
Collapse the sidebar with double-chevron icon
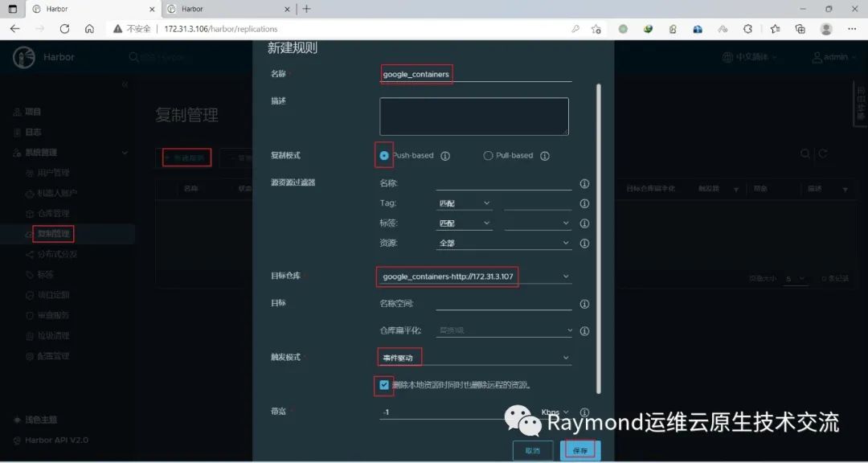coord(125,84)
